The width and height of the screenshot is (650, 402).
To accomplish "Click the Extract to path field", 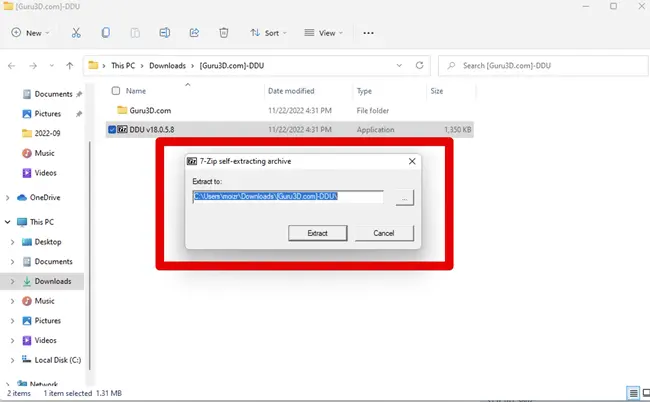I will [287, 197].
